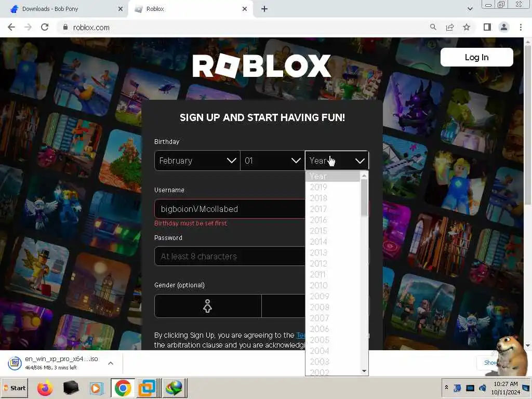Open the Start menu
The height and width of the screenshot is (399, 532).
click(x=14, y=388)
